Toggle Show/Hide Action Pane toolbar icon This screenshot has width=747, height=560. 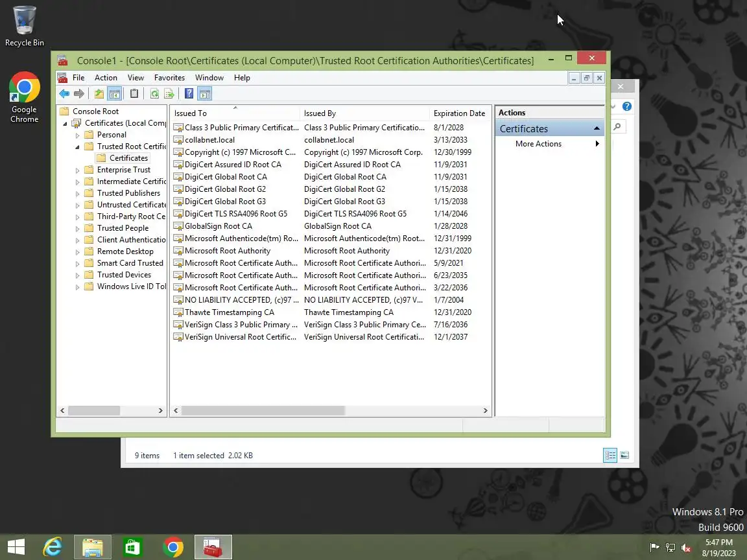205,94
